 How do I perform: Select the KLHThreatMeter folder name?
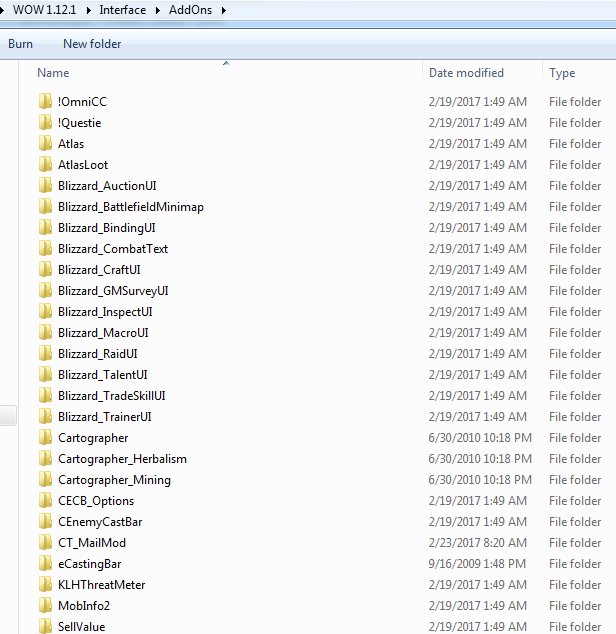pos(102,585)
